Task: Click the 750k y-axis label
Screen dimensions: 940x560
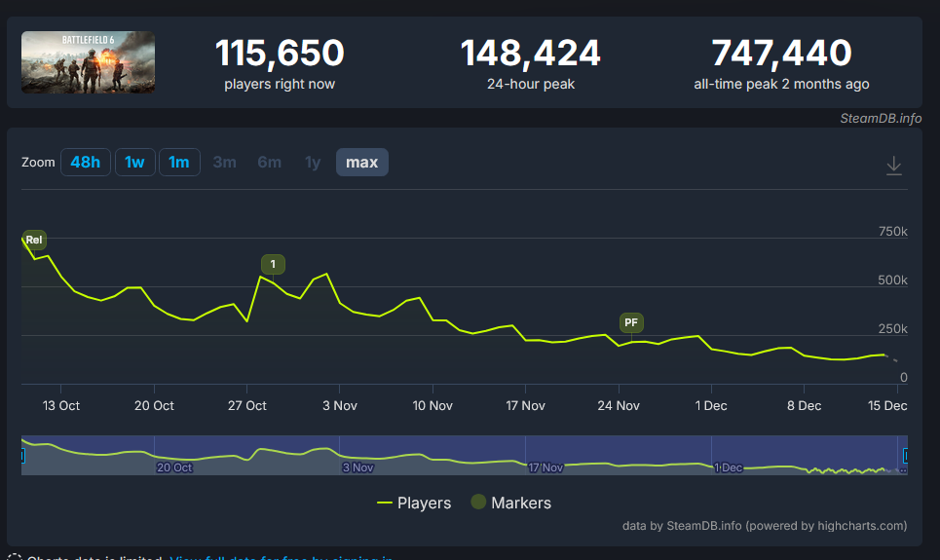Action: tap(892, 232)
